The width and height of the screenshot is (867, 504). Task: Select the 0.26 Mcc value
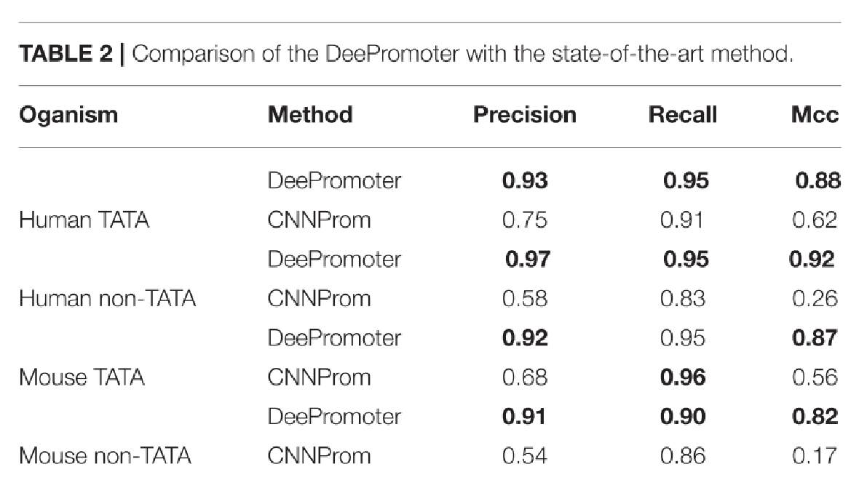click(815, 299)
